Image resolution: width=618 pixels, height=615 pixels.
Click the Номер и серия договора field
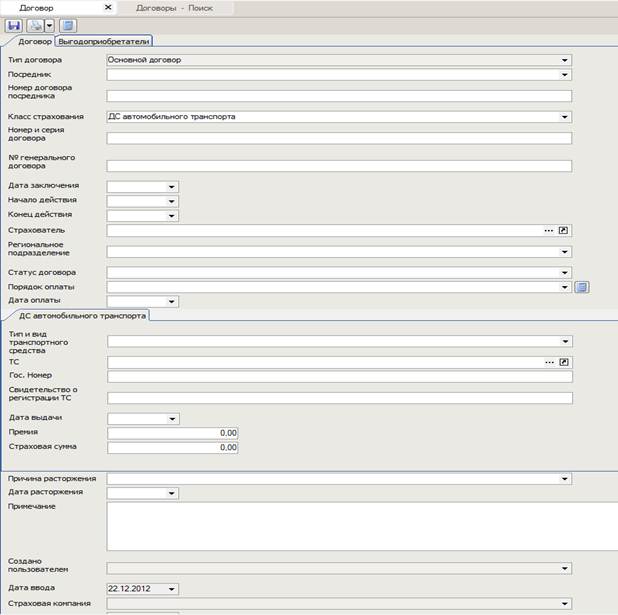(x=338, y=139)
